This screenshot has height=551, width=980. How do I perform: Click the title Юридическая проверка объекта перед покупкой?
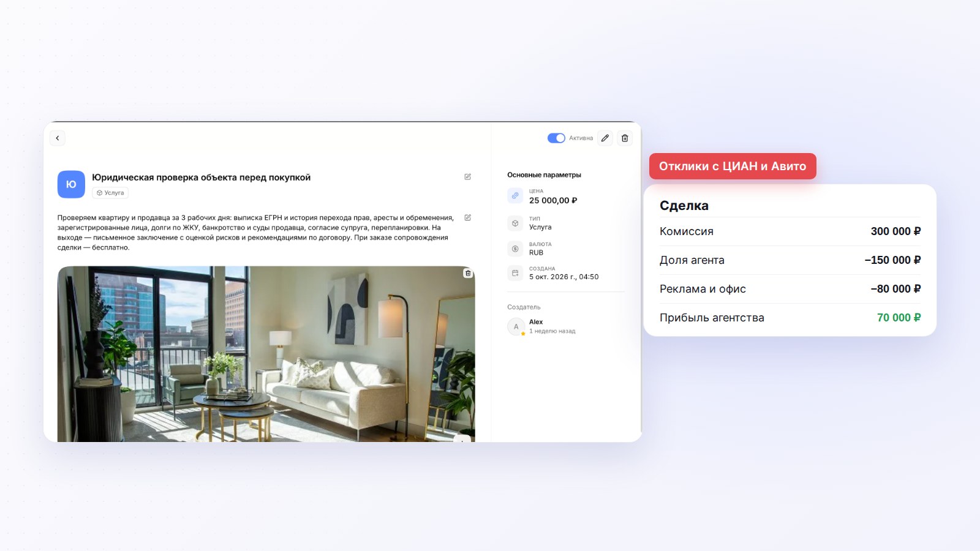point(202,178)
